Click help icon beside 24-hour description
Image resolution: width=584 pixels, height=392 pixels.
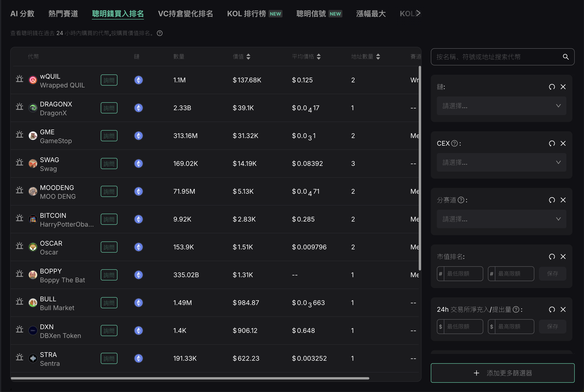click(x=159, y=33)
